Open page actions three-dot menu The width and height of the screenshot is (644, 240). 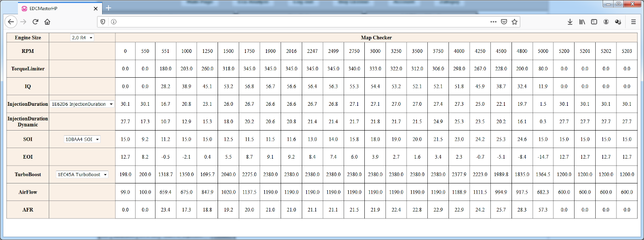493,22
